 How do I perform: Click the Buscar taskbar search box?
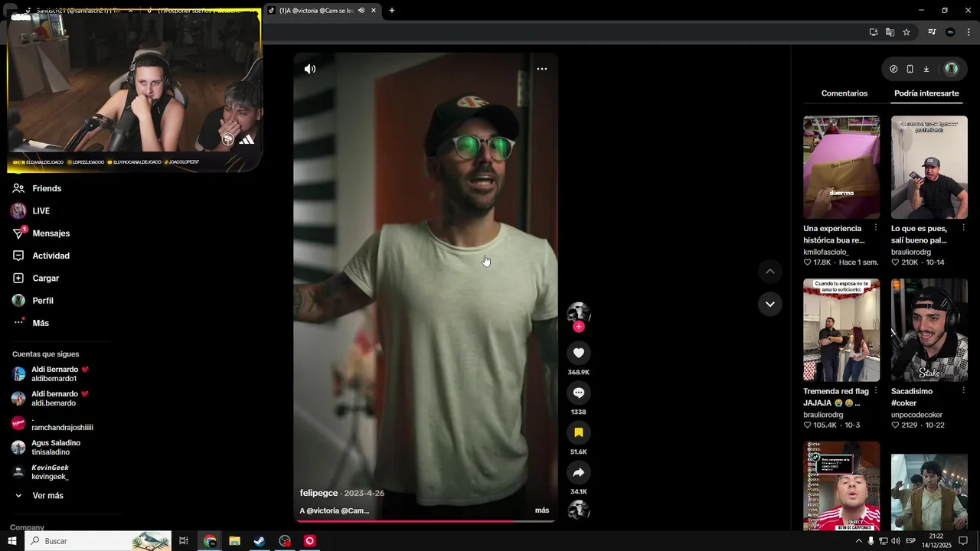98,541
